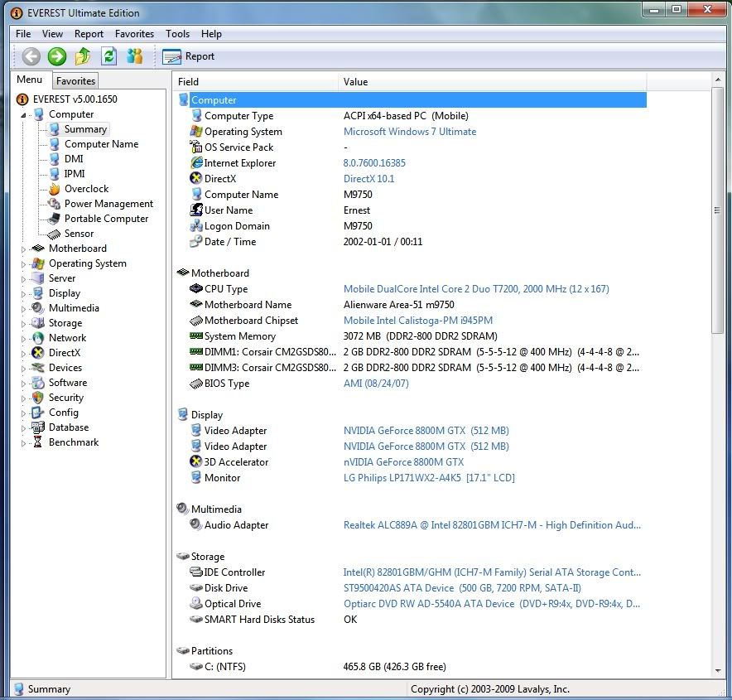Select the Portable Computer laptop icon
Screen dimensions: 732x700
pyautogui.click(x=55, y=219)
